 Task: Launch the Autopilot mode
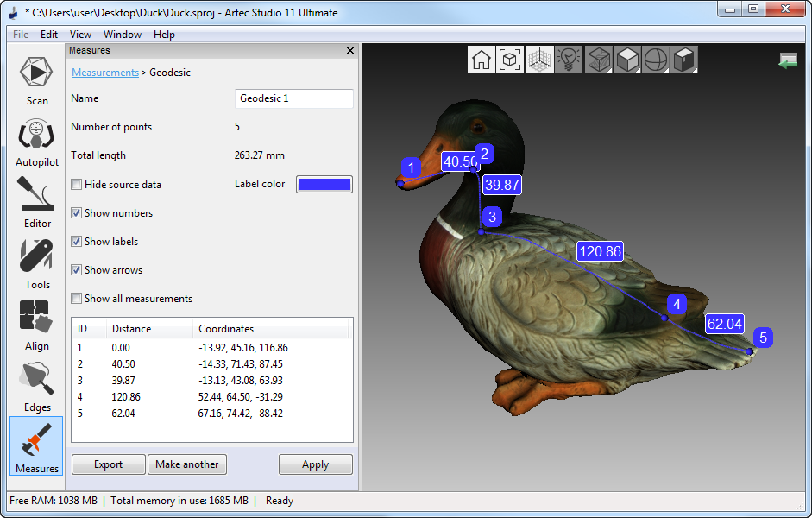tap(37, 143)
